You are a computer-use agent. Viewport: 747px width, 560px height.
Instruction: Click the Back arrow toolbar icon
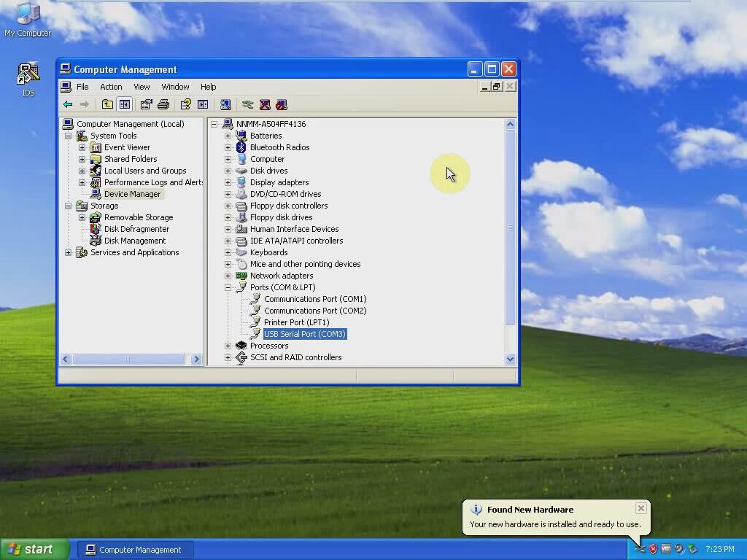pyautogui.click(x=68, y=104)
